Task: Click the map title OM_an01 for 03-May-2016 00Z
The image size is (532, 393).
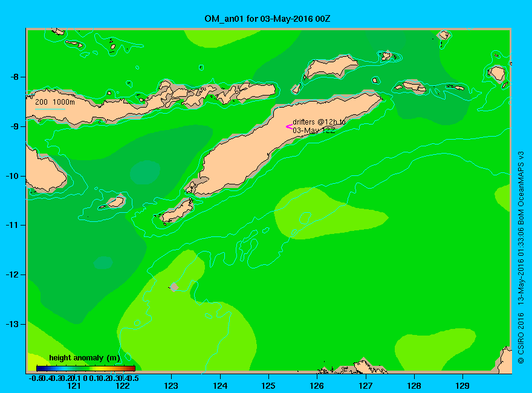Action: (267, 19)
